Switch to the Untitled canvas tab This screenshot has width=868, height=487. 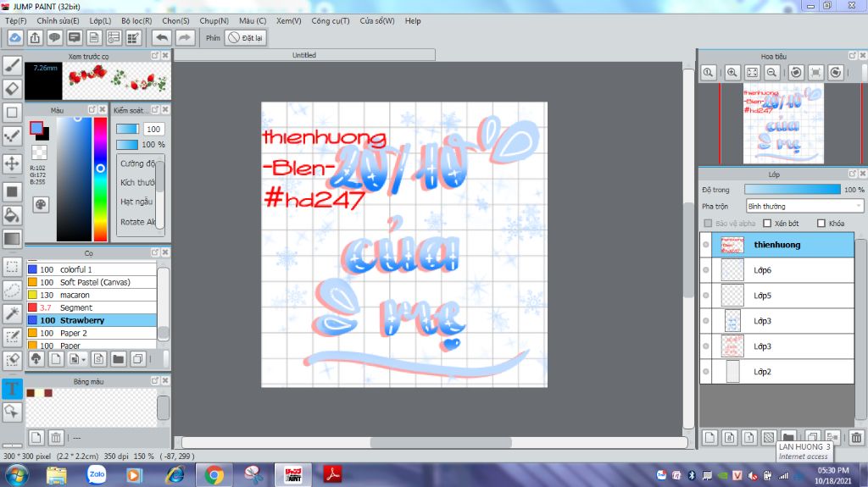pyautogui.click(x=304, y=55)
